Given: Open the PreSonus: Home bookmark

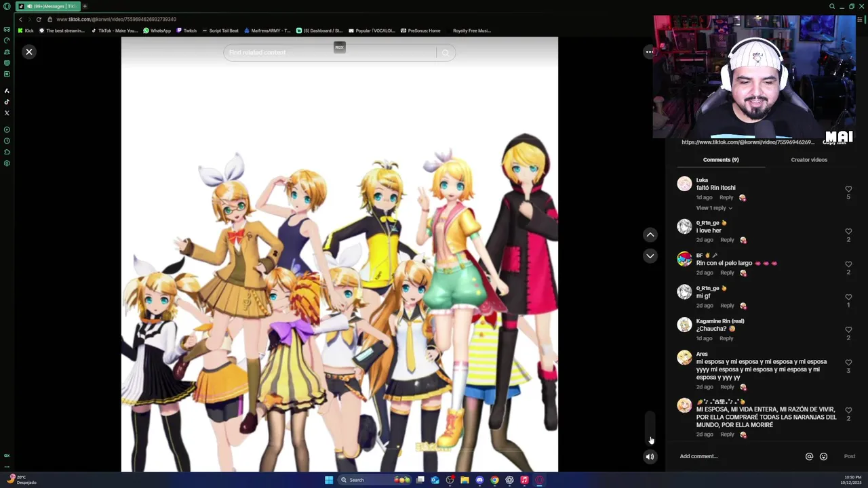Looking at the screenshot, I should point(420,30).
